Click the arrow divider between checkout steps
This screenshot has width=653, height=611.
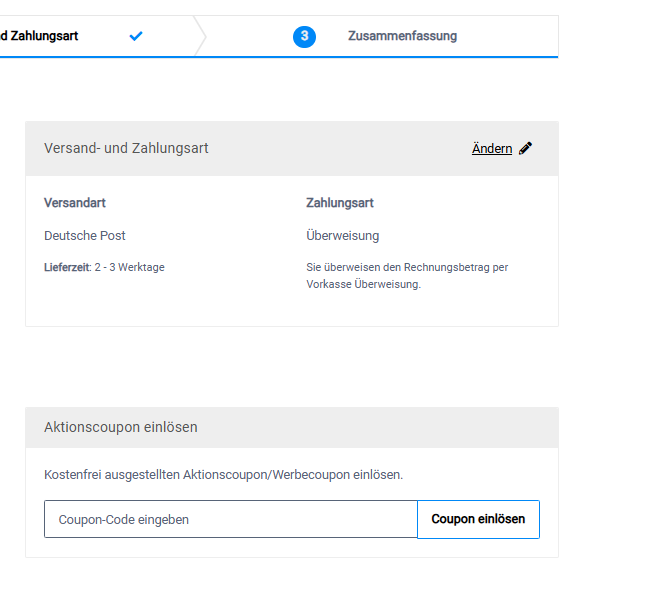tap(200, 36)
